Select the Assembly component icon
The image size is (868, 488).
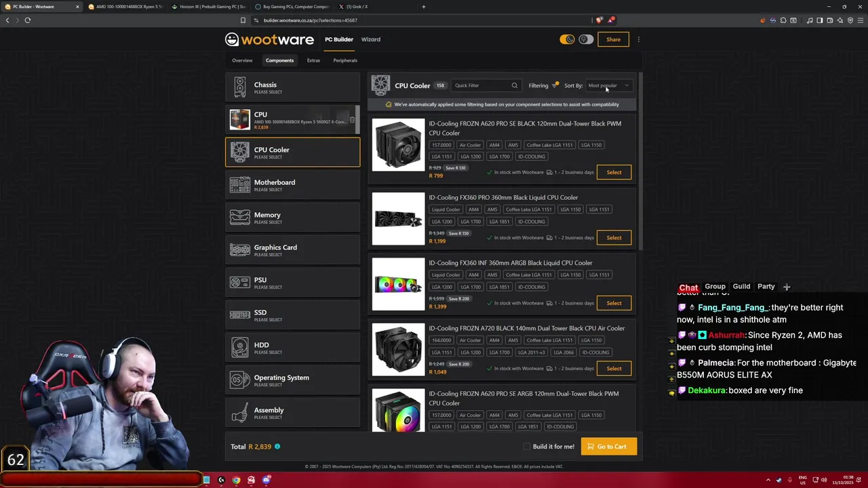(239, 412)
